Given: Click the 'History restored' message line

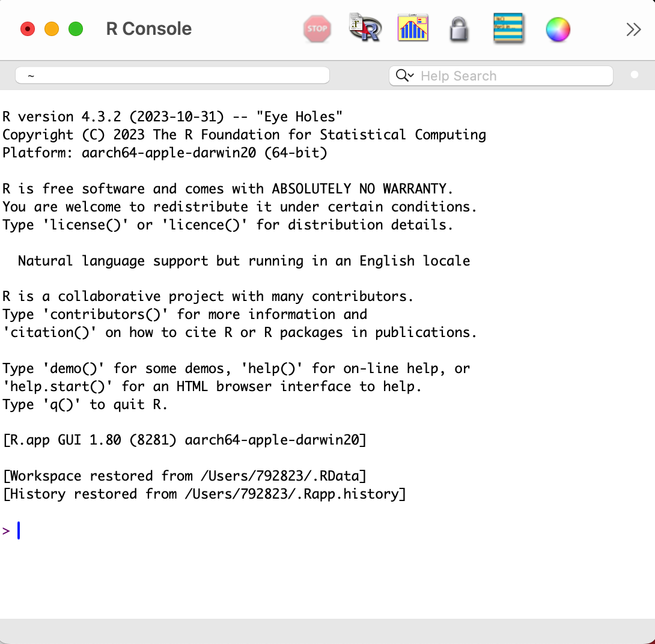Looking at the screenshot, I should [204, 494].
